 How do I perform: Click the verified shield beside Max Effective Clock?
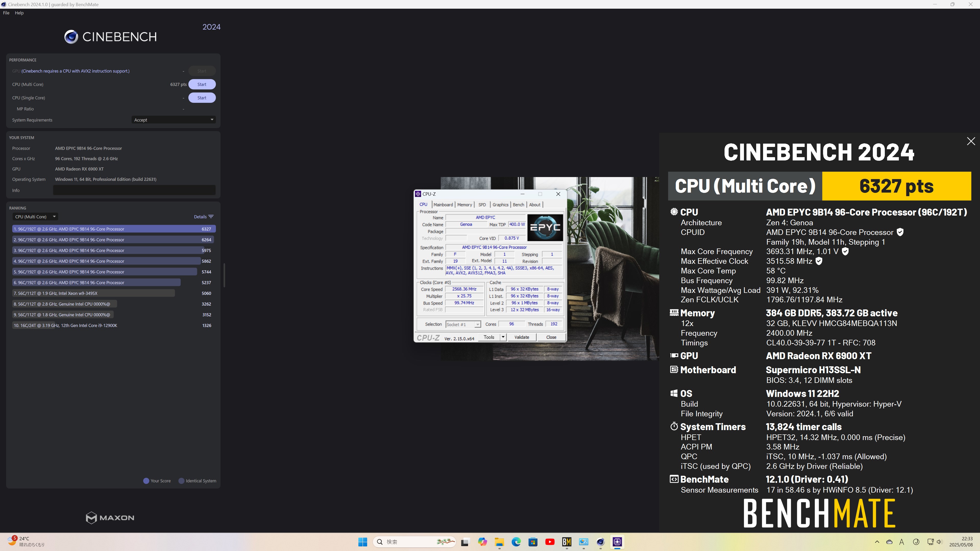pyautogui.click(x=819, y=261)
